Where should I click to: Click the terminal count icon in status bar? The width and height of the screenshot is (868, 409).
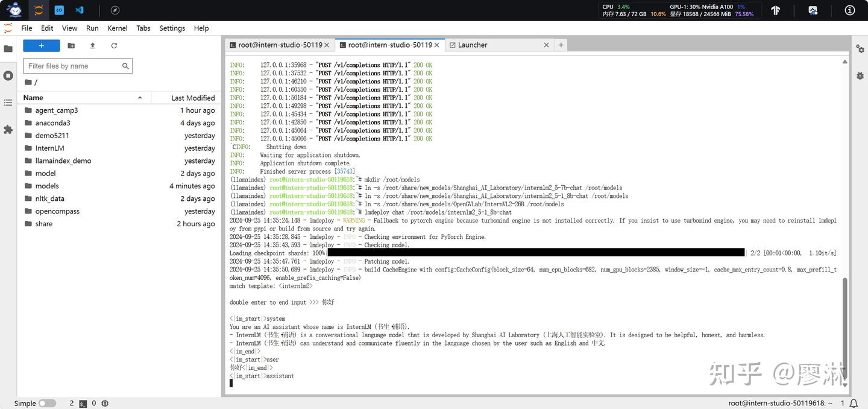coord(83,404)
